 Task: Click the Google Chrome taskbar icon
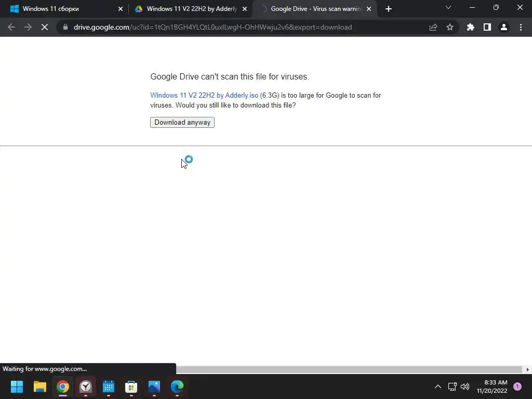[63, 387]
